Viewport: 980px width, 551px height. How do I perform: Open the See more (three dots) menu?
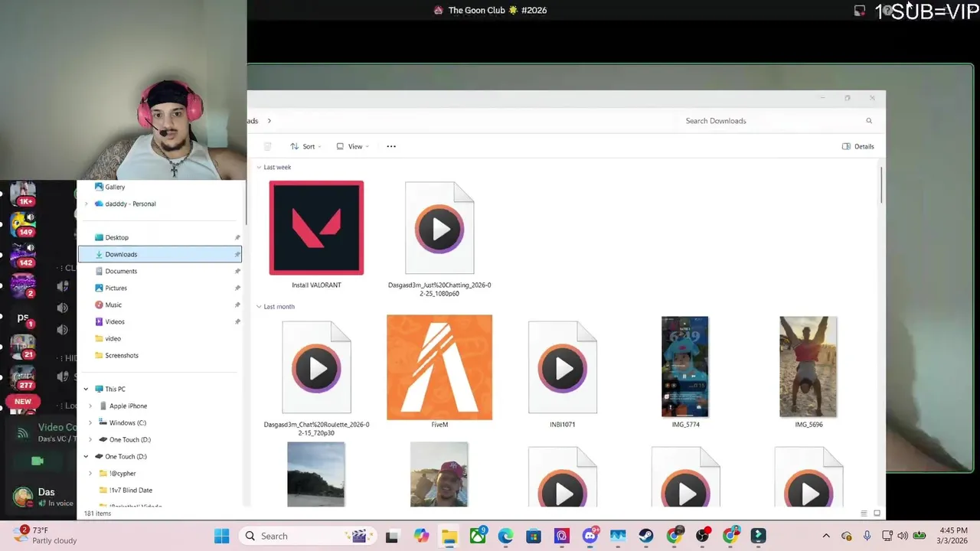(391, 146)
